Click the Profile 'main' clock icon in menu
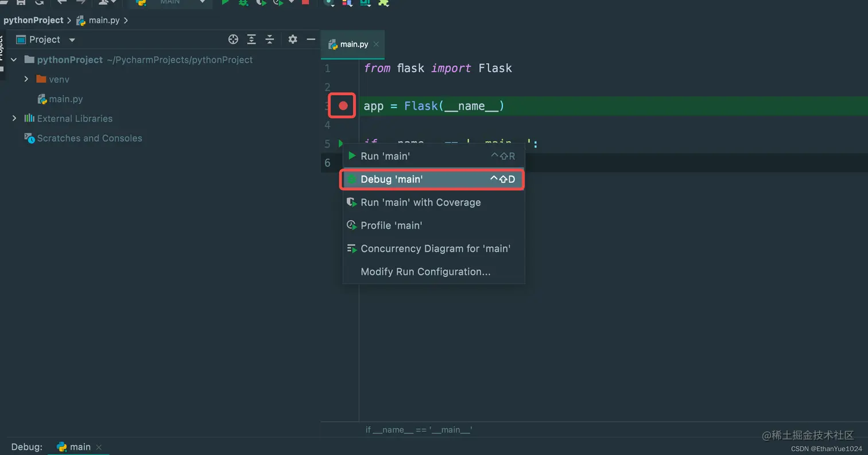868x455 pixels. coord(352,225)
